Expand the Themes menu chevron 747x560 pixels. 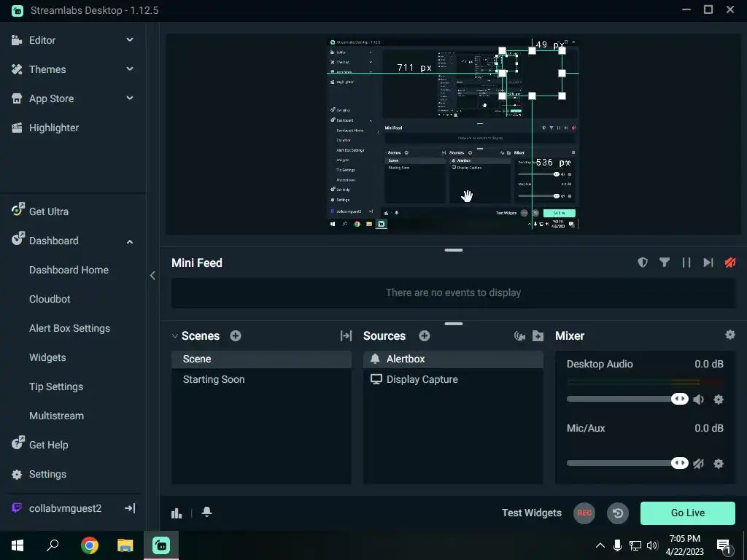tap(130, 69)
